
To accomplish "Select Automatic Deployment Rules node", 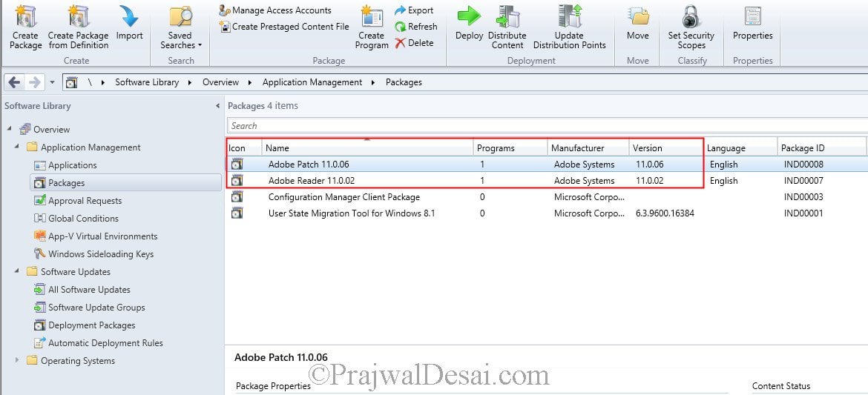I will pos(105,342).
